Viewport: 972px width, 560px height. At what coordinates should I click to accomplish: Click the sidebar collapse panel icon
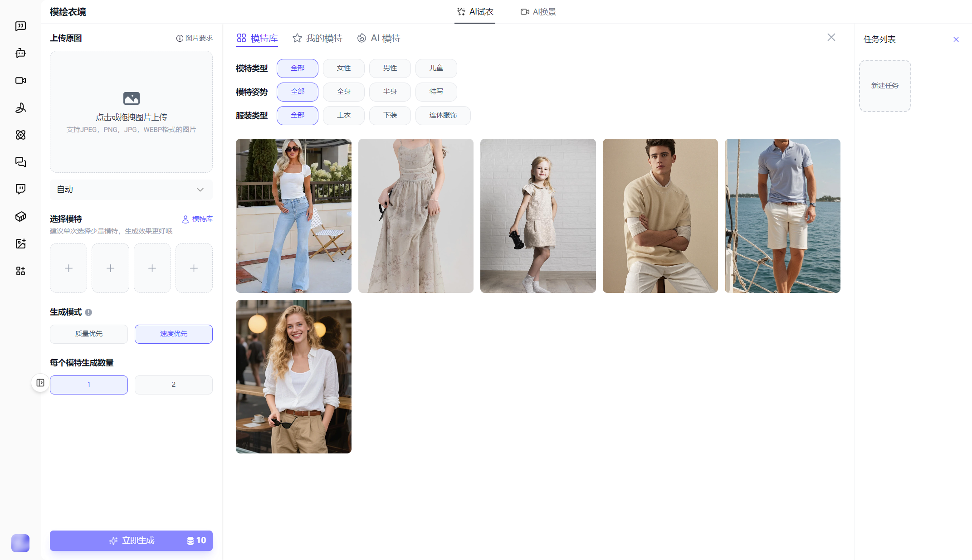[40, 383]
